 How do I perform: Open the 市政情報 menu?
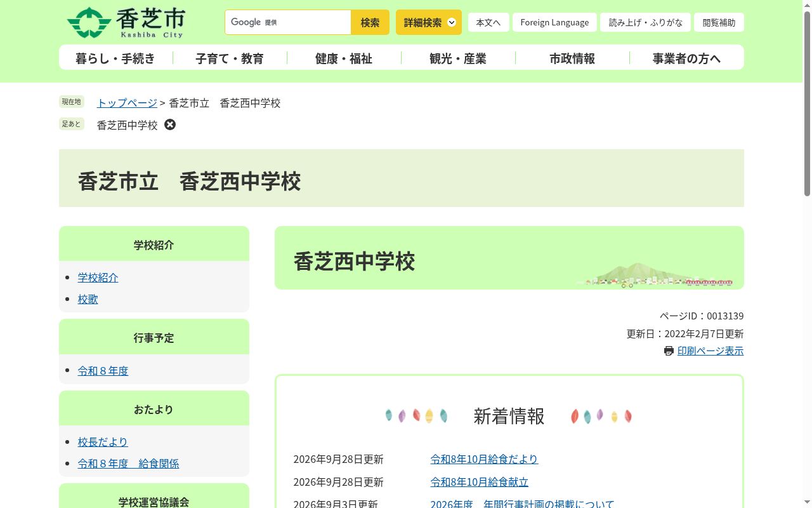[x=572, y=58]
